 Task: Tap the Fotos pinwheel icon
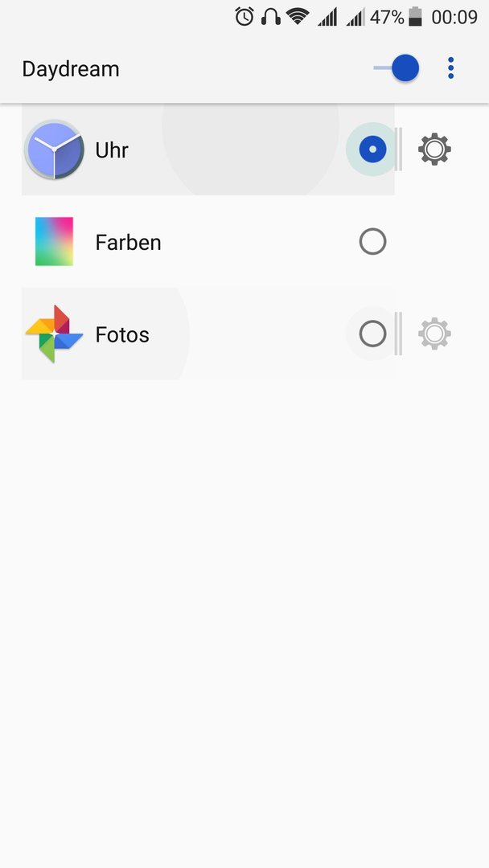point(54,334)
